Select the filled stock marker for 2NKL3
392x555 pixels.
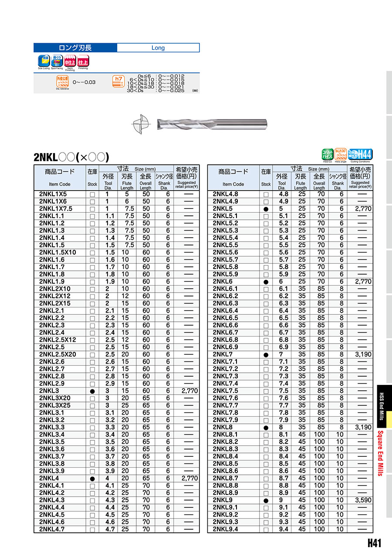[92, 392]
